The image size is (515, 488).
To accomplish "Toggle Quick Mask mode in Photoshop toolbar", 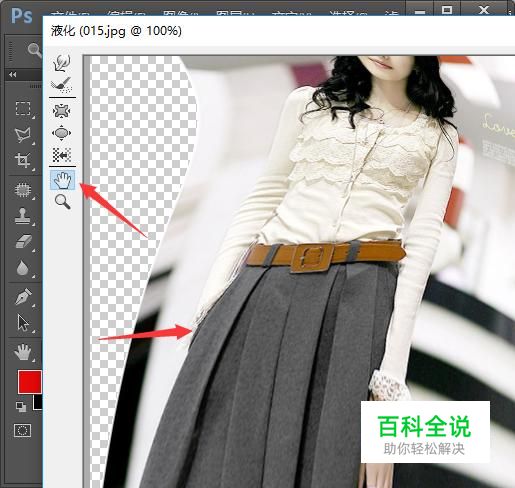I will click(x=22, y=430).
